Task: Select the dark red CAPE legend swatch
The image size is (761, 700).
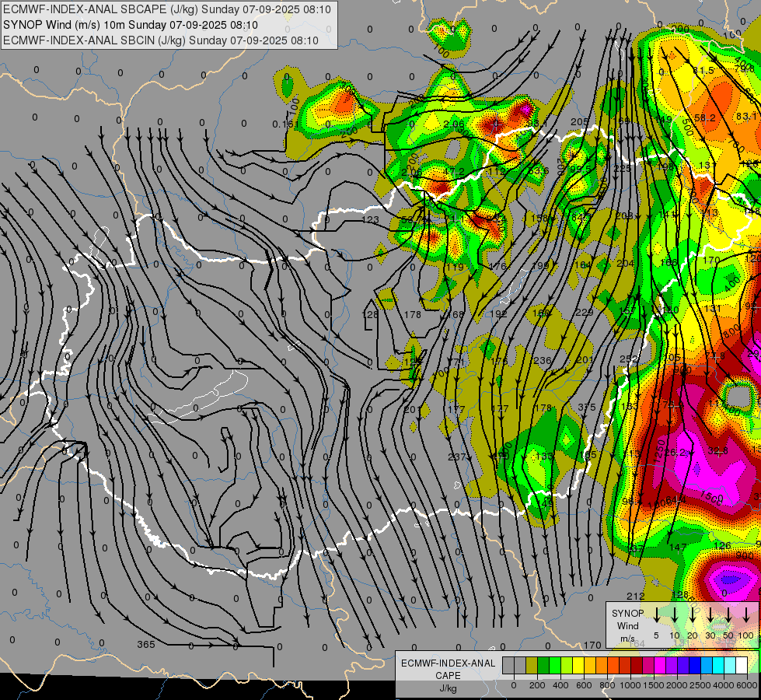Action: pyautogui.click(x=637, y=666)
